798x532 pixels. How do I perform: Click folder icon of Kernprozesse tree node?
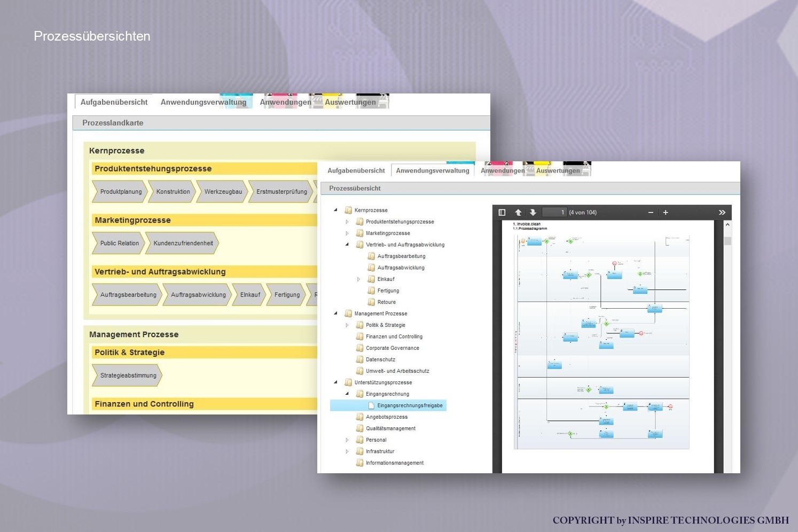348,210
